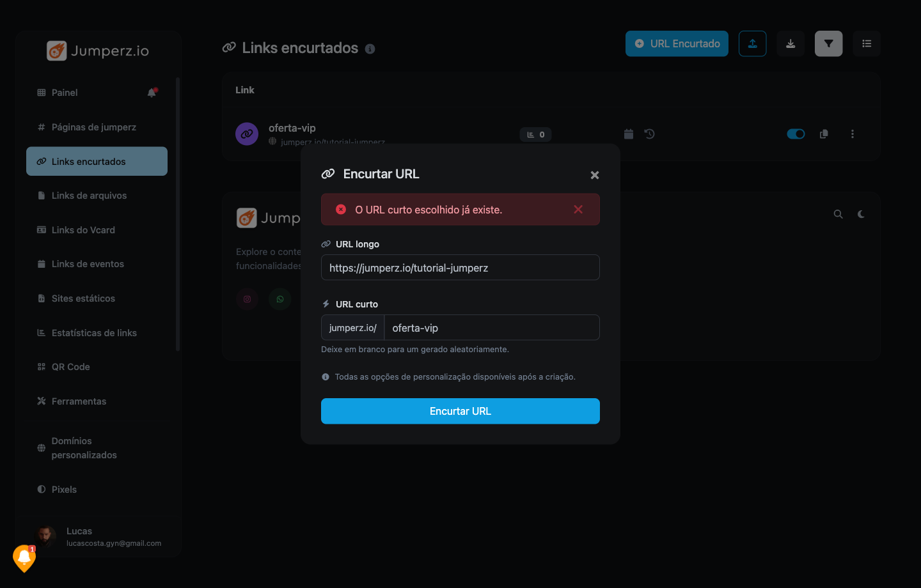Submit with the blue Encurtar URL button
The width and height of the screenshot is (921, 588).
point(460,411)
